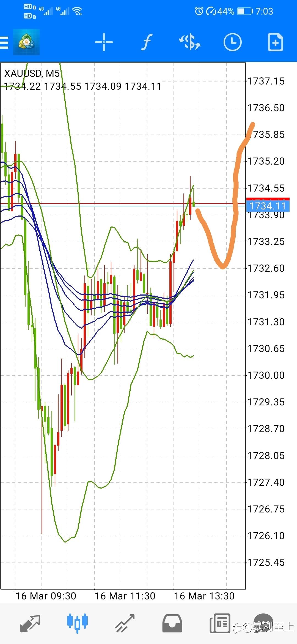Tap the 16 Mar 13:30 time label
This screenshot has width=297, height=644.
click(204, 596)
